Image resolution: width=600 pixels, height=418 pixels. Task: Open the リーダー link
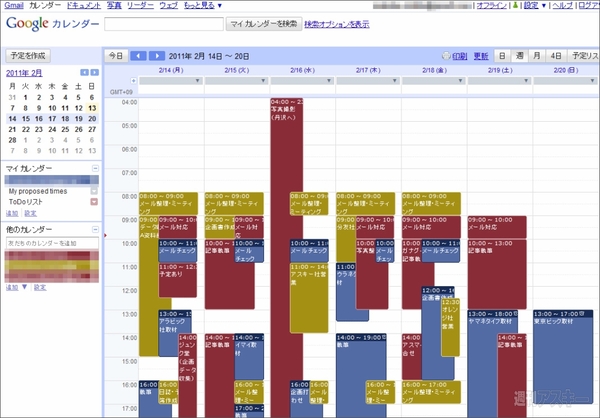coord(140,5)
